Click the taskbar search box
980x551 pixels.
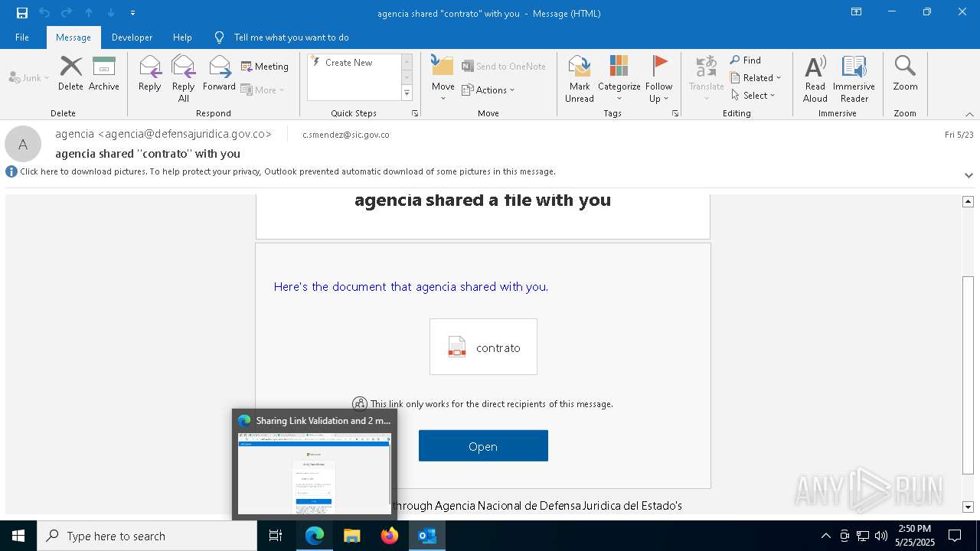pyautogui.click(x=147, y=536)
